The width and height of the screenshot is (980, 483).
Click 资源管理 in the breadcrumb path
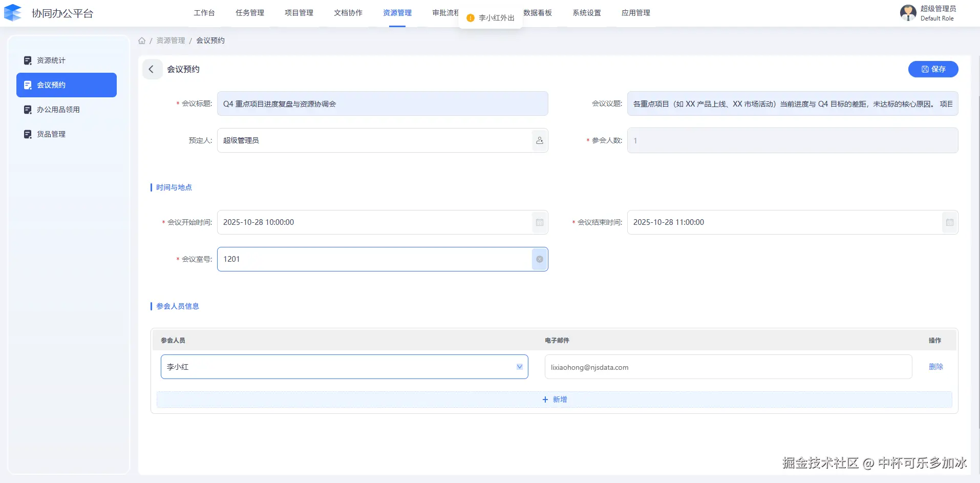171,40
